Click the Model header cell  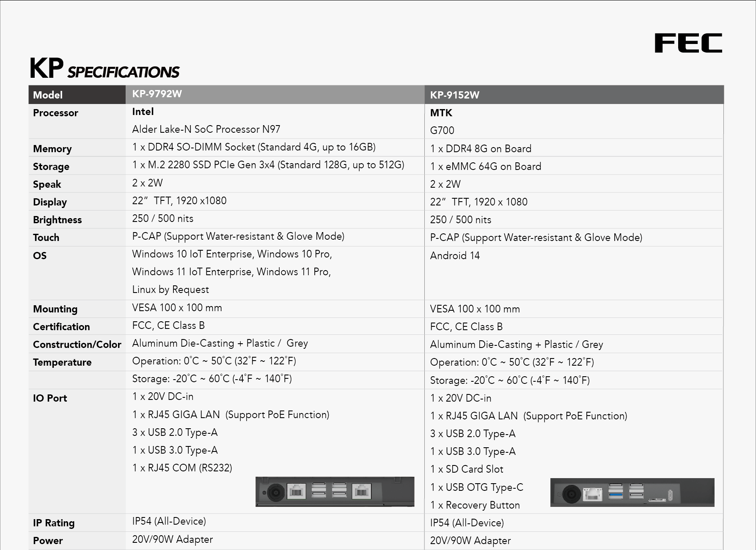[x=77, y=95]
